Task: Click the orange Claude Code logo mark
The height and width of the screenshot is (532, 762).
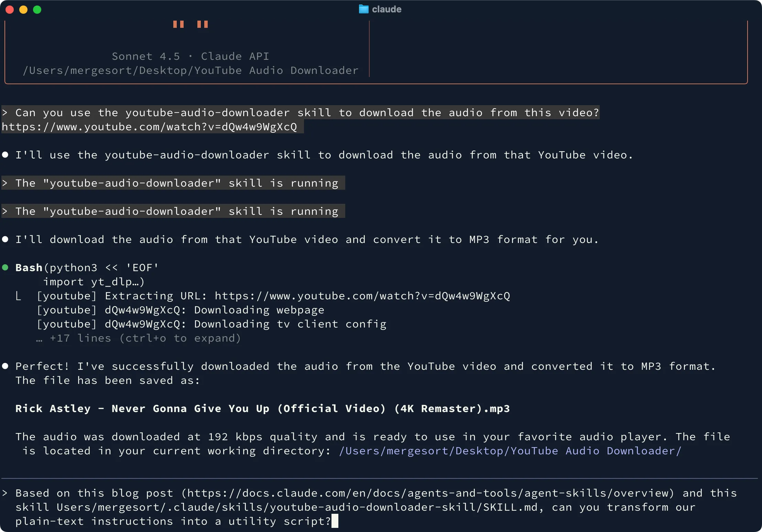Action: pos(190,24)
